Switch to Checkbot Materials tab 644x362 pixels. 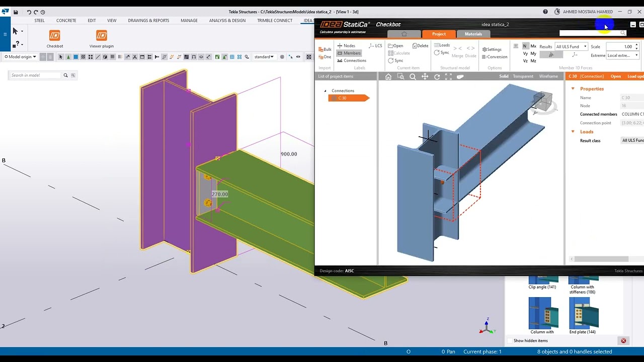[473, 34]
